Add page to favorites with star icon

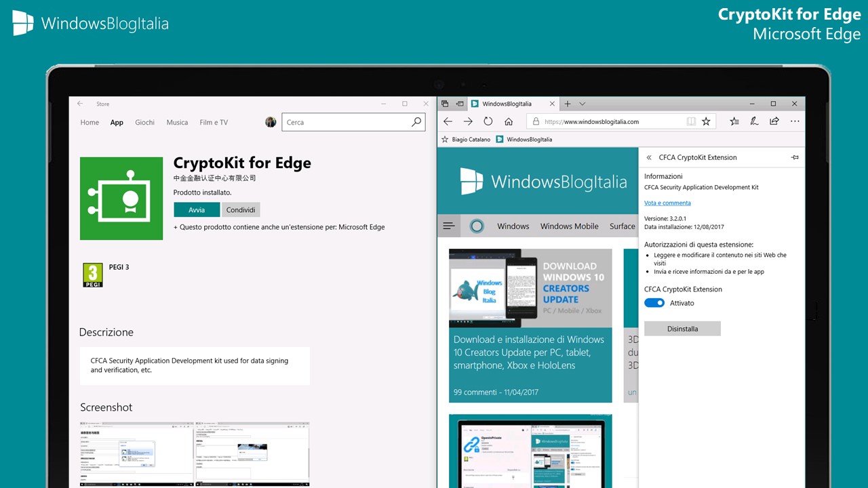706,121
